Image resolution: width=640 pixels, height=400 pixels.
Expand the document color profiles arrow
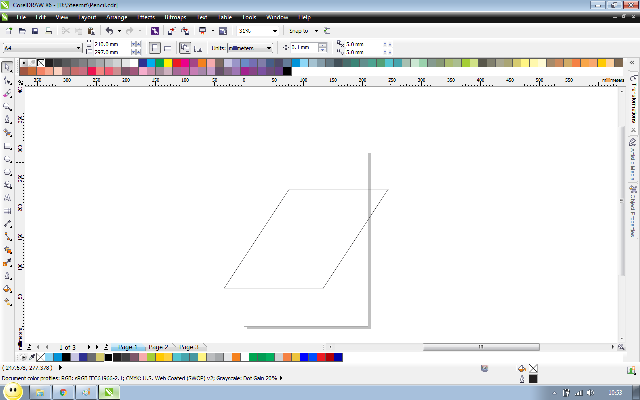point(281,378)
